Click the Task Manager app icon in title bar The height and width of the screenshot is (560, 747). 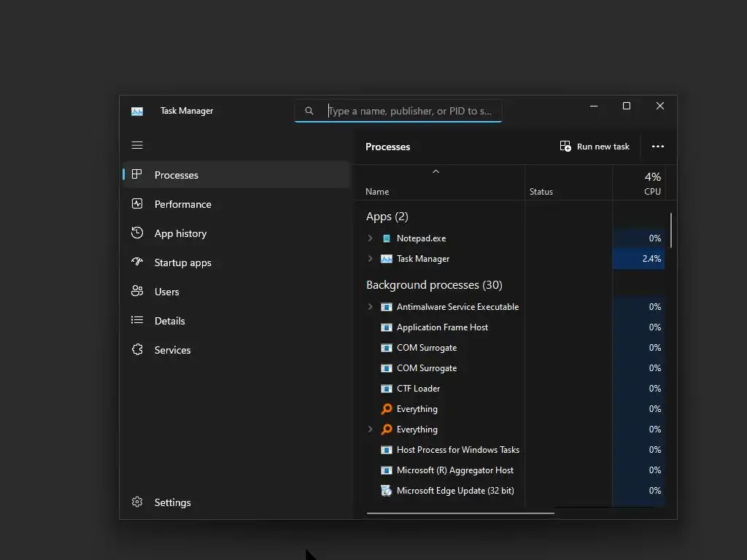(136, 111)
